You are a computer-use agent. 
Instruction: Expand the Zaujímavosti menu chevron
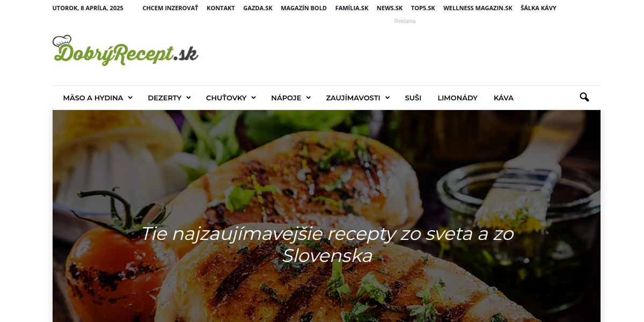point(387,98)
